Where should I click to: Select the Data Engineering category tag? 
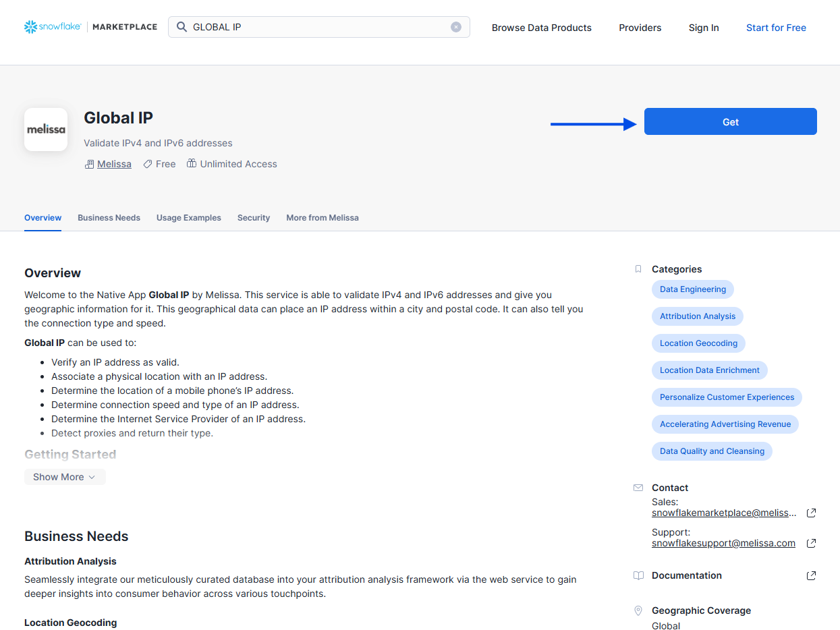693,289
